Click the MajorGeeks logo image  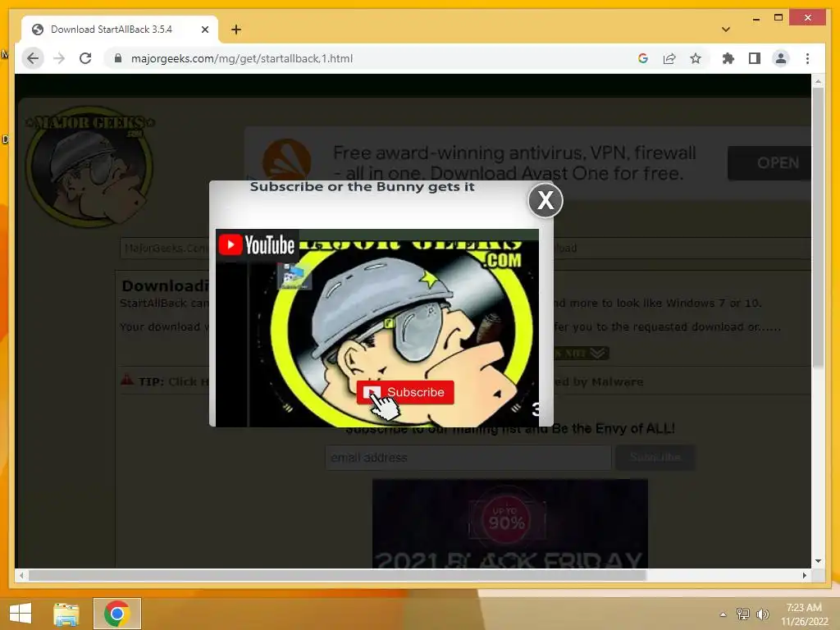pos(89,166)
